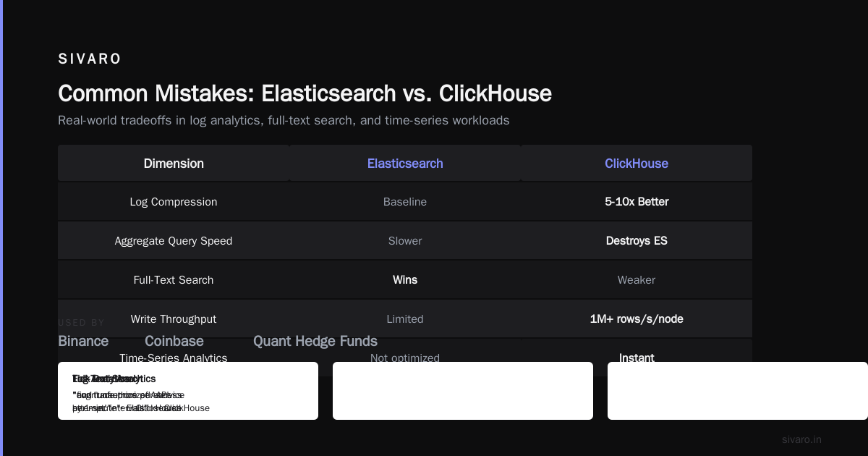868x456 pixels.
Task: Open the sivaro.in link in the footer
Action: (x=801, y=439)
